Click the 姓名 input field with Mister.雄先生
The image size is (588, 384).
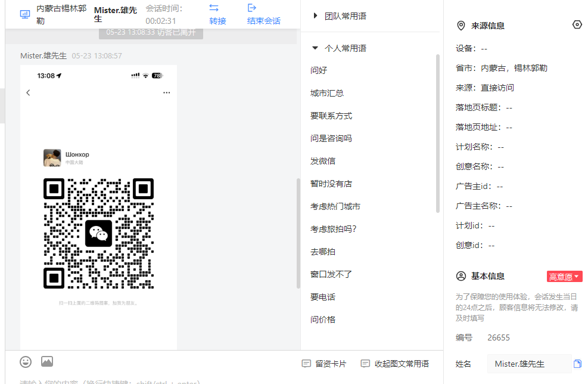(x=529, y=363)
